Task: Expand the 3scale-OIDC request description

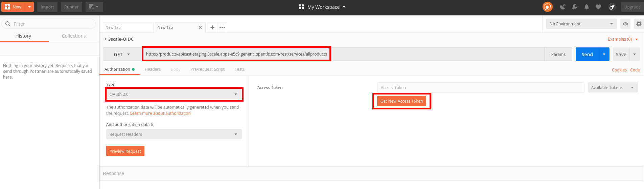Action: click(106, 39)
